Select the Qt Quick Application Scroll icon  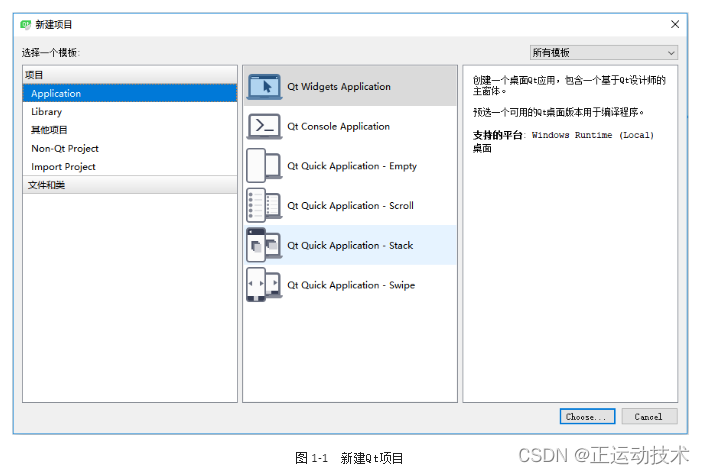[x=264, y=206]
